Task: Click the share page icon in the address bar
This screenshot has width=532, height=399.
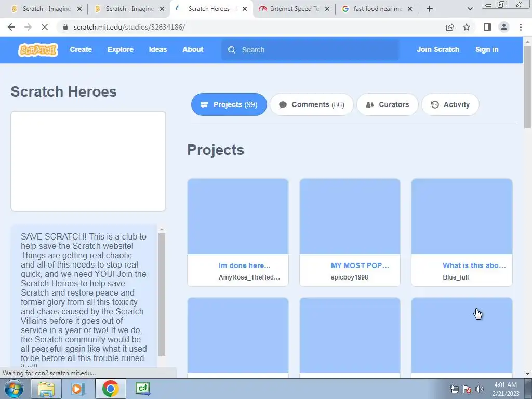Action: (450, 27)
